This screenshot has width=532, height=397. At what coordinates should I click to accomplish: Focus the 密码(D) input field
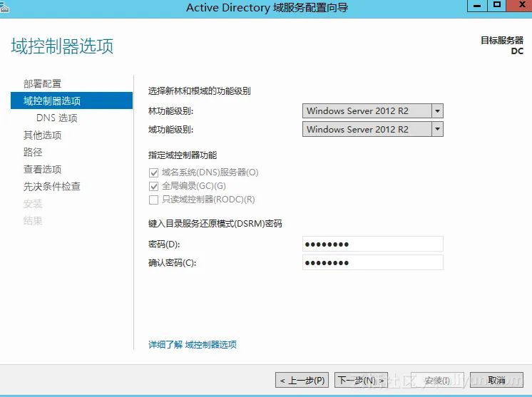pos(373,244)
